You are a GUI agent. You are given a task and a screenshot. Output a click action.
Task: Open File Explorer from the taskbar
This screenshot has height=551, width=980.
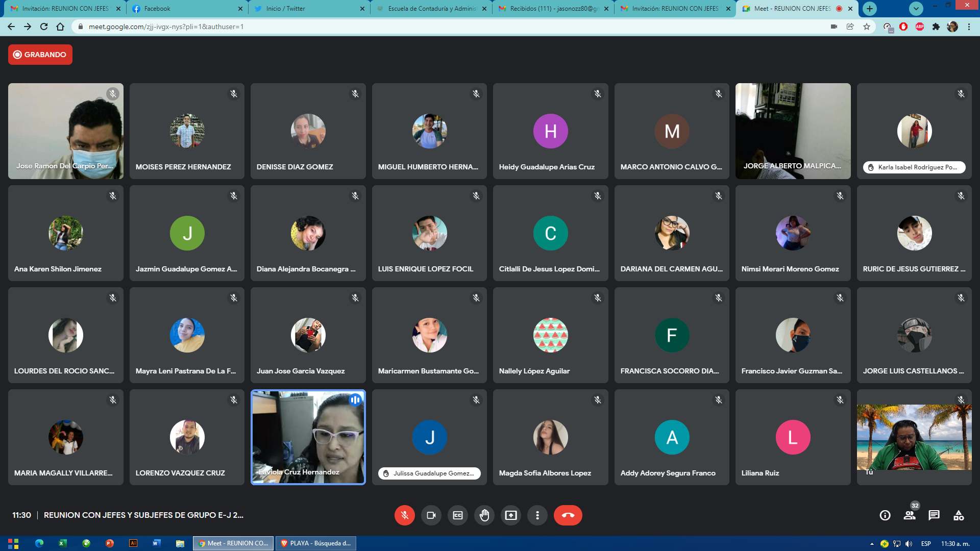coord(180,543)
